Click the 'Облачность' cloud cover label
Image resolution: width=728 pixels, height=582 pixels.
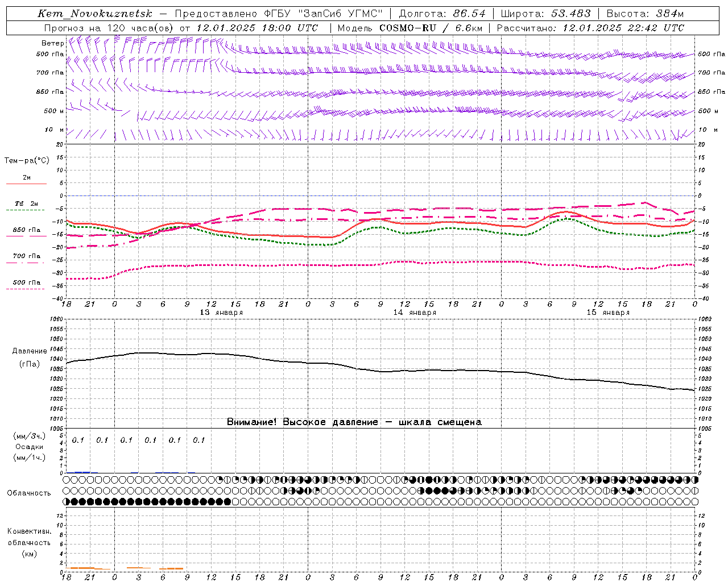point(29,493)
